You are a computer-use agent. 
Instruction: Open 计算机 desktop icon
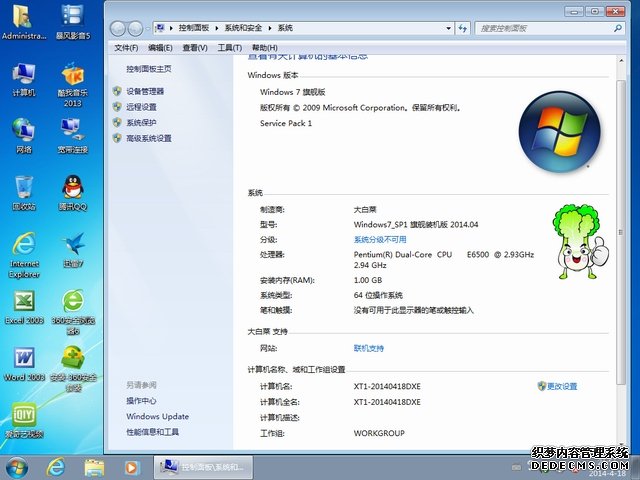coord(23,80)
